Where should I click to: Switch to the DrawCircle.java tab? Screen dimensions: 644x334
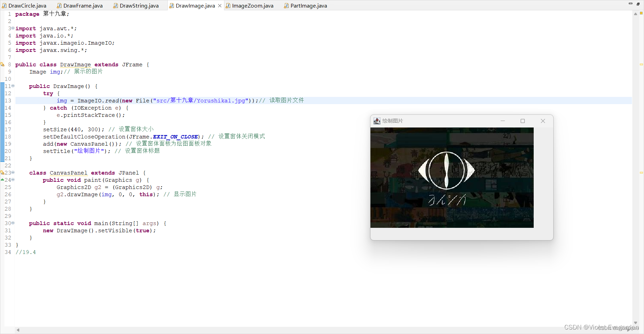(x=25, y=5)
